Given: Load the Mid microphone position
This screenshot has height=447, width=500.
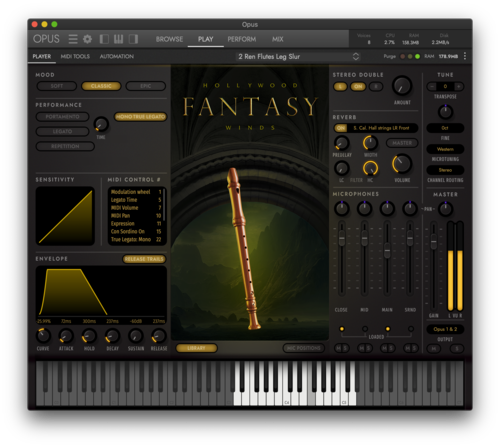Looking at the screenshot, I should (365, 329).
